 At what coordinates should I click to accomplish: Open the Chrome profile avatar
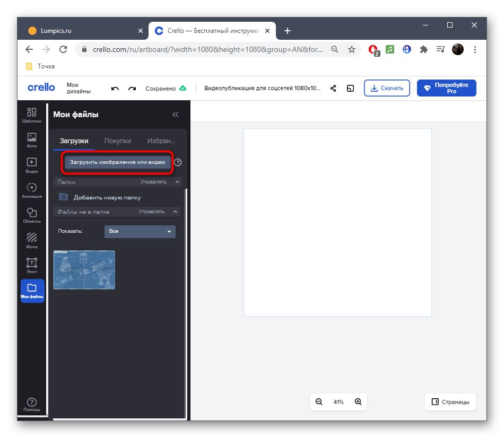pyautogui.click(x=458, y=49)
